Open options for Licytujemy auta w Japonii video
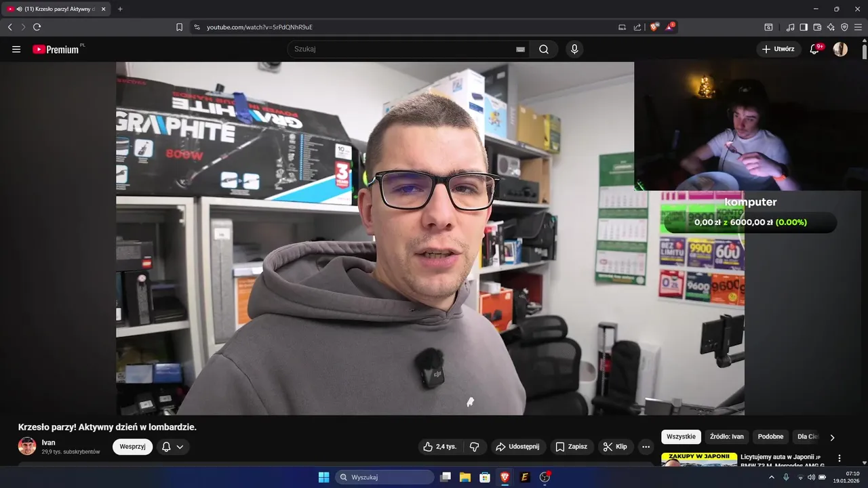Screen dimensions: 868x488 [x=840, y=458]
